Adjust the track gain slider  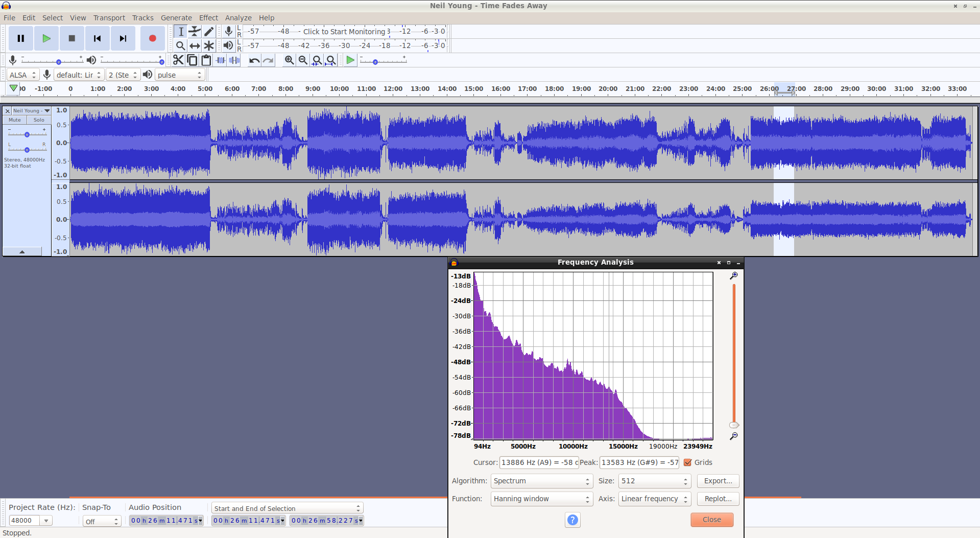click(x=27, y=134)
